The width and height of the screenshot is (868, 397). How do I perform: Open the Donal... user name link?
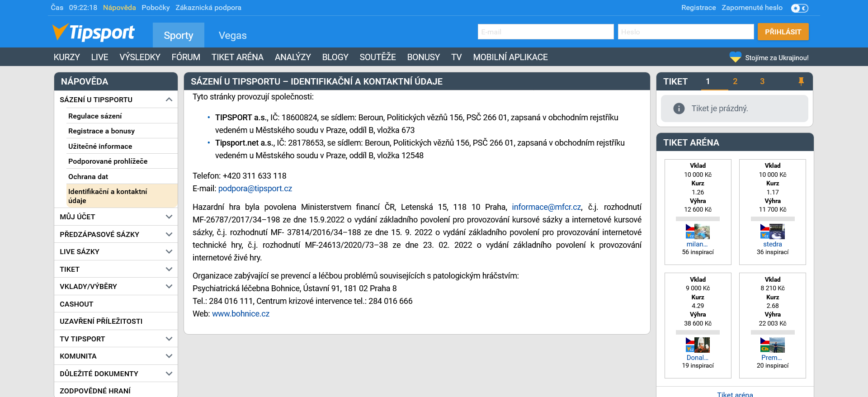point(698,358)
